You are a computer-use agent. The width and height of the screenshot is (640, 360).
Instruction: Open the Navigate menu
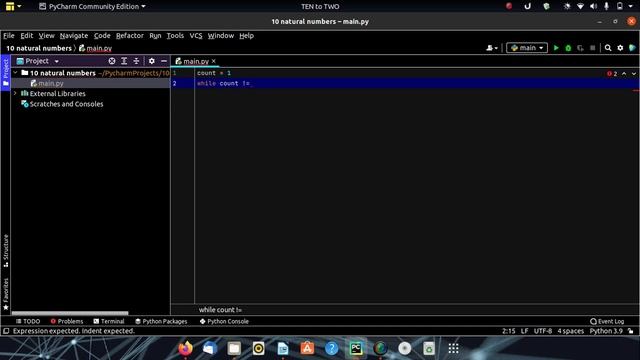(x=74, y=36)
